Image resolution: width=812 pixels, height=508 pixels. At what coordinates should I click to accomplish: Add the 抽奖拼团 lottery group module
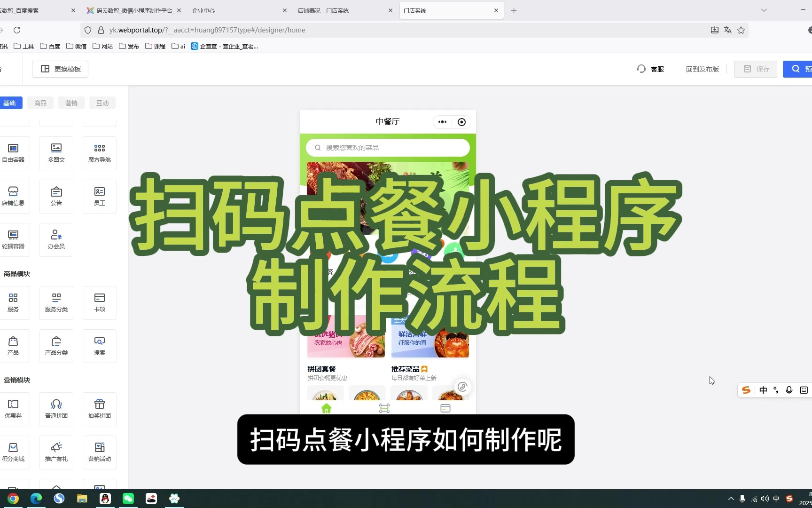pyautogui.click(x=100, y=409)
